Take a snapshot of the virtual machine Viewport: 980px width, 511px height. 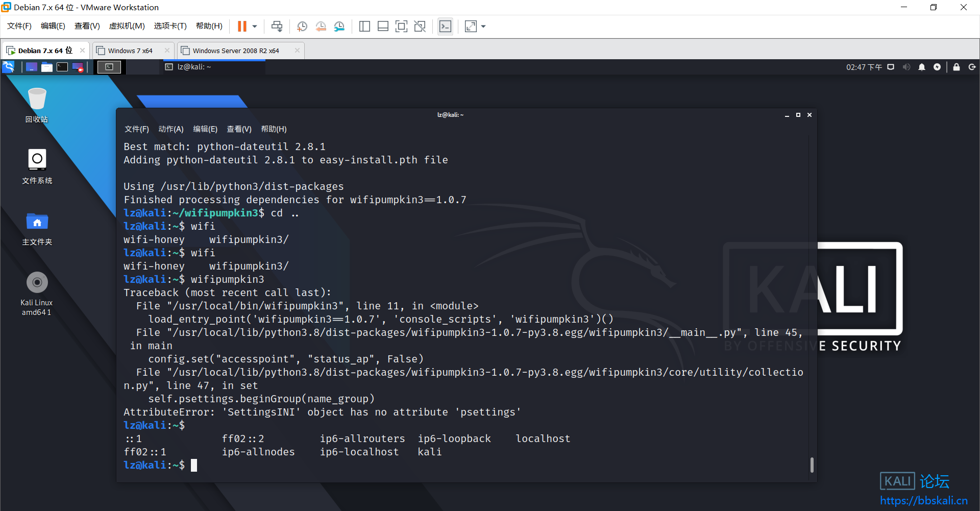coord(302,26)
